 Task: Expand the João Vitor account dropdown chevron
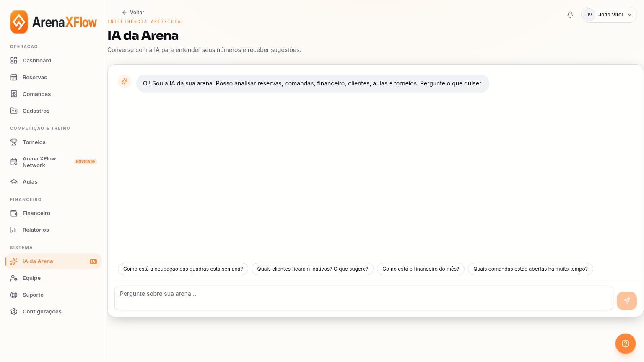click(x=630, y=15)
